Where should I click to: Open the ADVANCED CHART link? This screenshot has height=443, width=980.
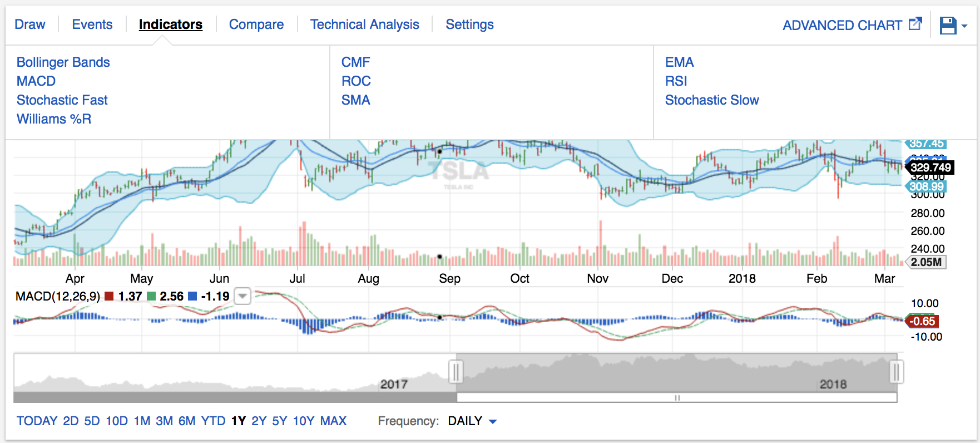842,26
